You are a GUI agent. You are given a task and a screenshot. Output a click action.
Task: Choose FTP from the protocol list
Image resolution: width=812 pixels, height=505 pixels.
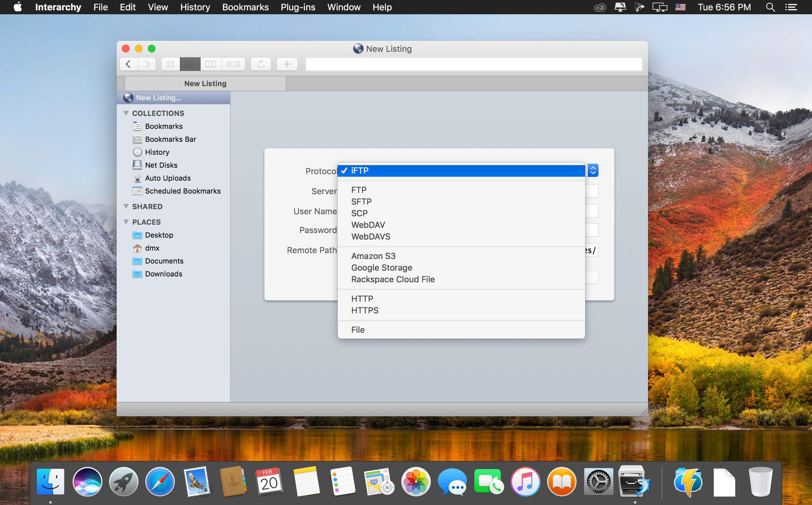pos(461,190)
